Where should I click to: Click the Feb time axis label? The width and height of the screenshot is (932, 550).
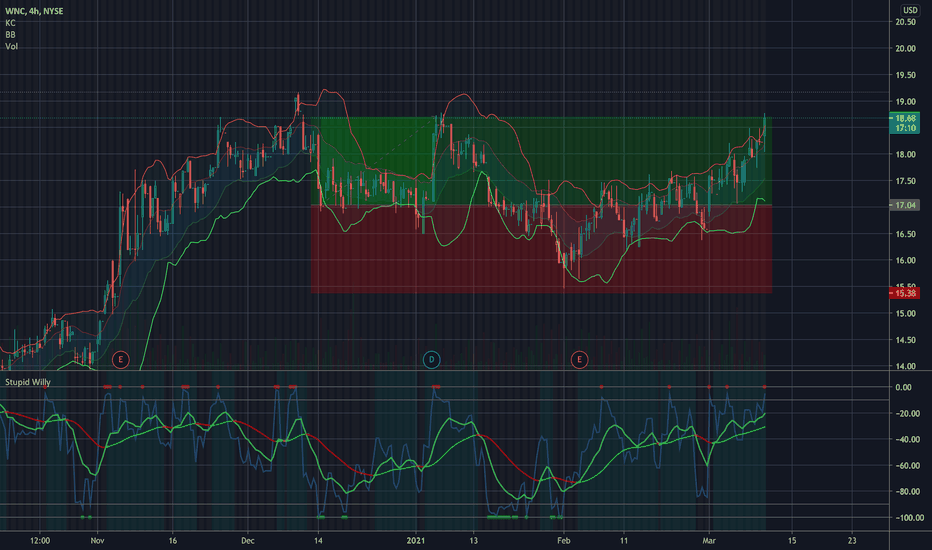(563, 540)
